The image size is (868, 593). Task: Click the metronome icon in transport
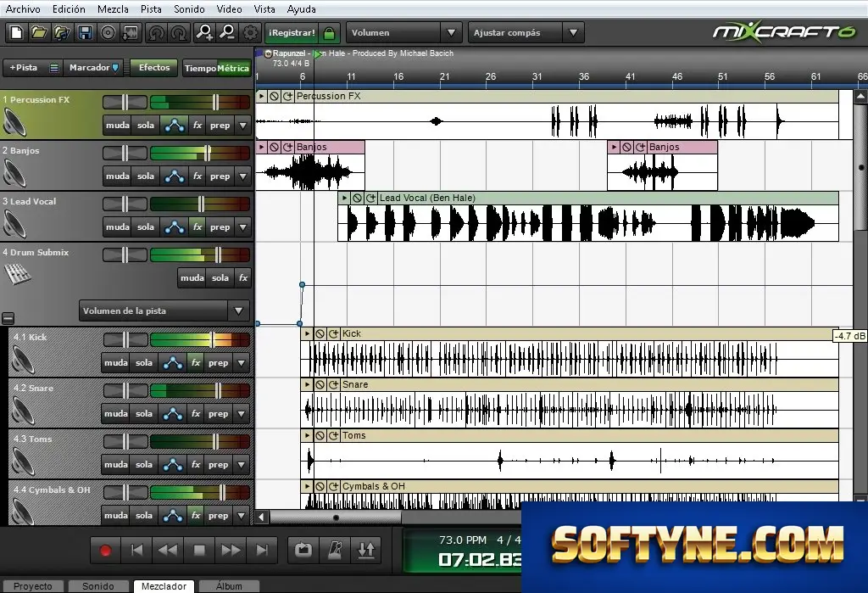335,550
